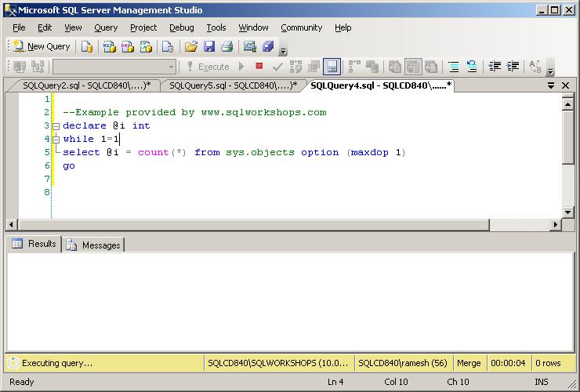Click the Connect icon on the query toolbar
Image resolution: width=580 pixels, height=392 pixels.
pos(20,67)
